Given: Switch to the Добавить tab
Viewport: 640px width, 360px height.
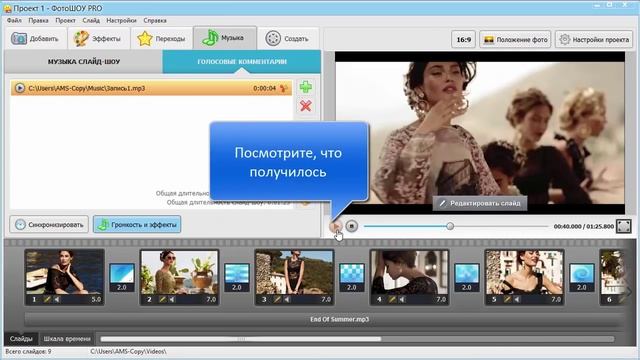Looking at the screenshot, I should 35,39.
